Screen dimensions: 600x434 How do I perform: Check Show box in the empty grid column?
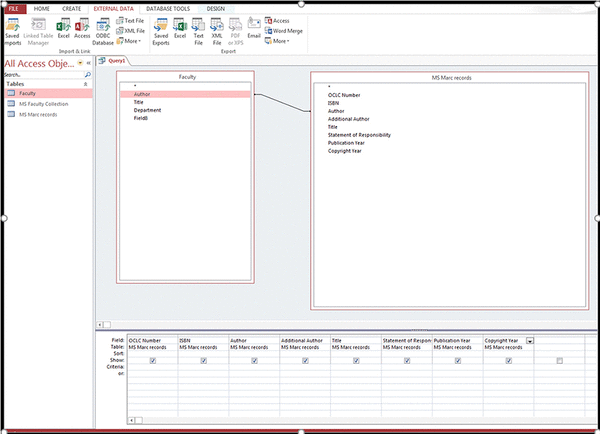560,361
